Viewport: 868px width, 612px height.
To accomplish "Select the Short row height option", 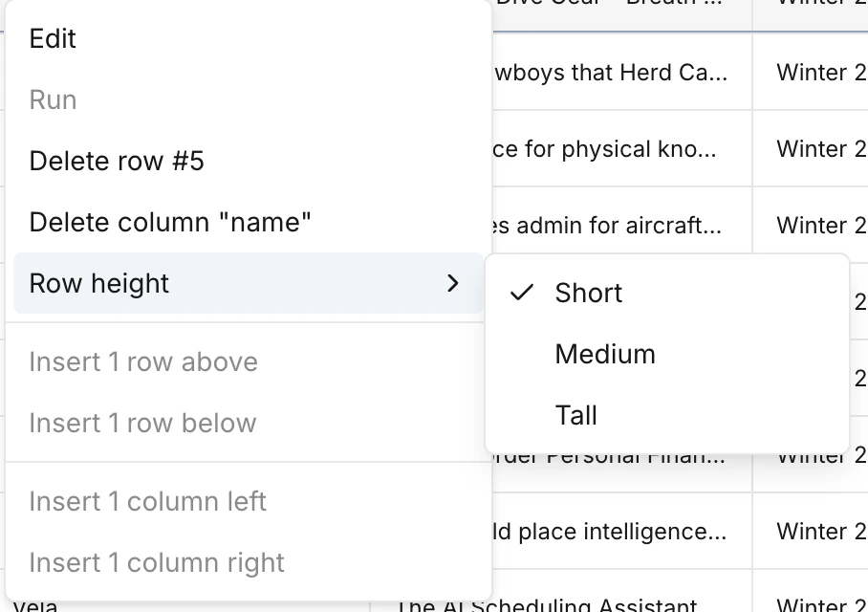I will coord(588,293).
